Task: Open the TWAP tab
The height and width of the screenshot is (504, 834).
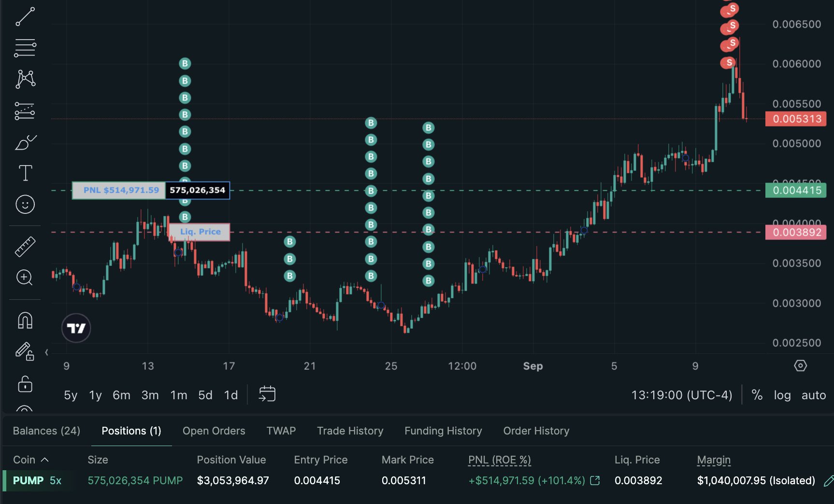Action: (x=281, y=431)
